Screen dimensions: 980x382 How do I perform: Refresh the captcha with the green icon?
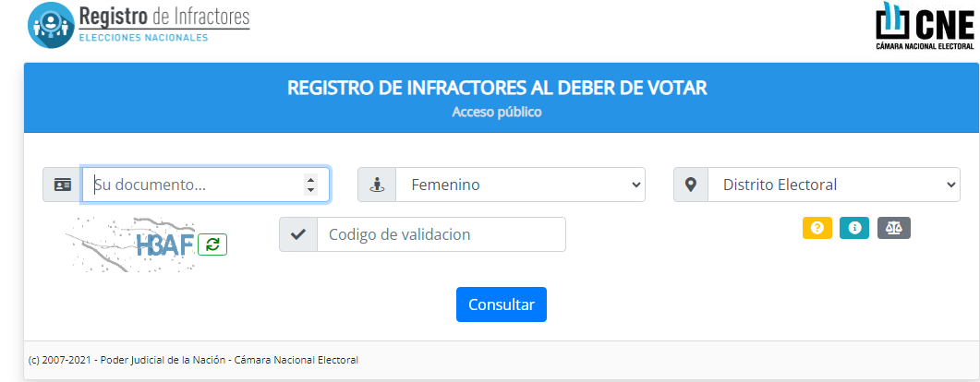pos(212,245)
